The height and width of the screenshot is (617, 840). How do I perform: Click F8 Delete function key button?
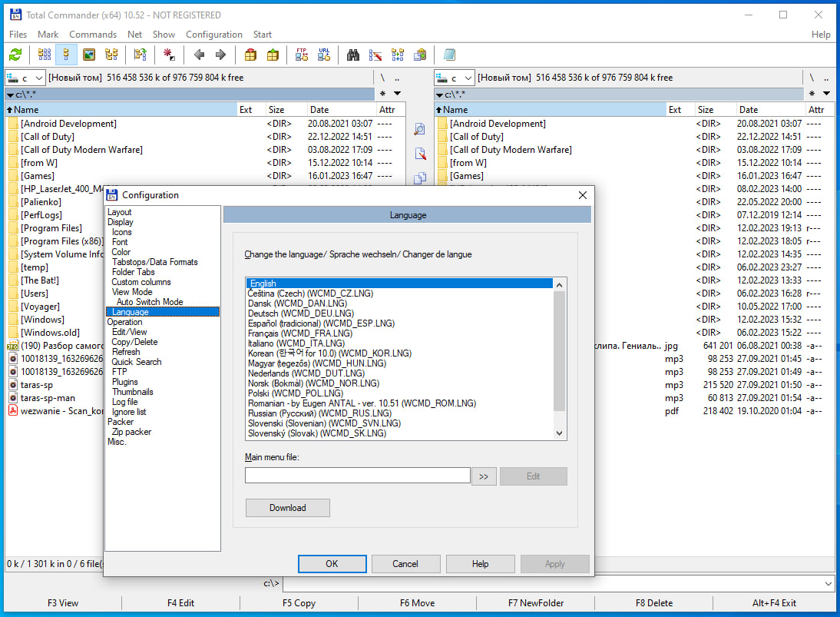click(654, 603)
